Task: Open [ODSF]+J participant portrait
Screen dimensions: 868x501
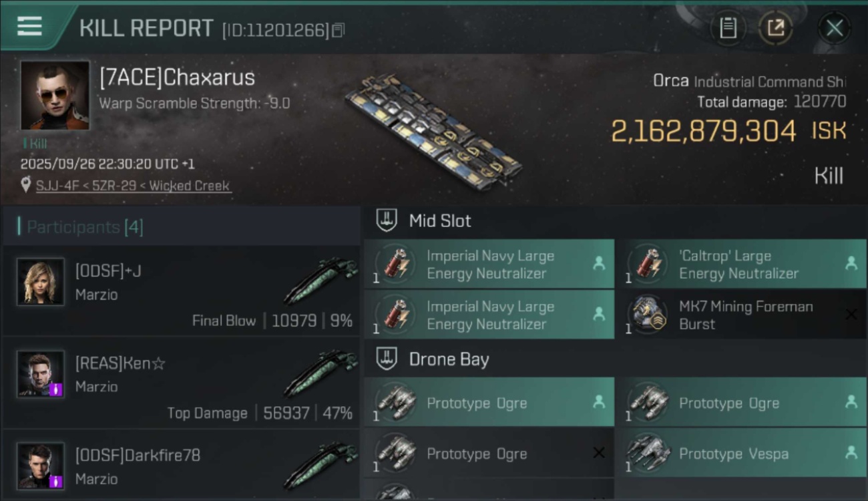Action: pos(41,282)
